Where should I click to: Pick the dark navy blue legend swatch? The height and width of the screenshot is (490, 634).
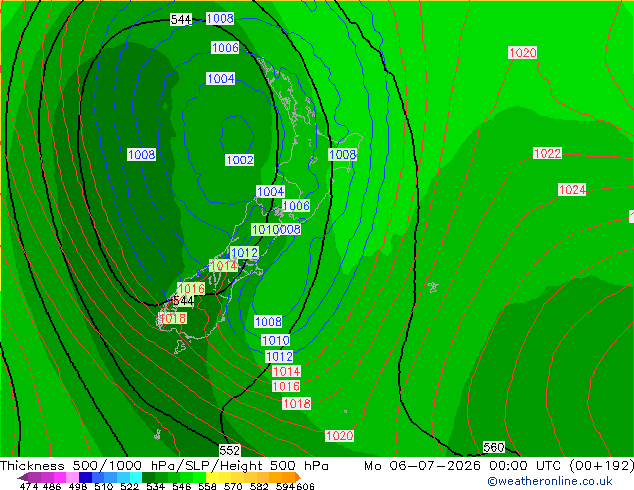(x=85, y=477)
